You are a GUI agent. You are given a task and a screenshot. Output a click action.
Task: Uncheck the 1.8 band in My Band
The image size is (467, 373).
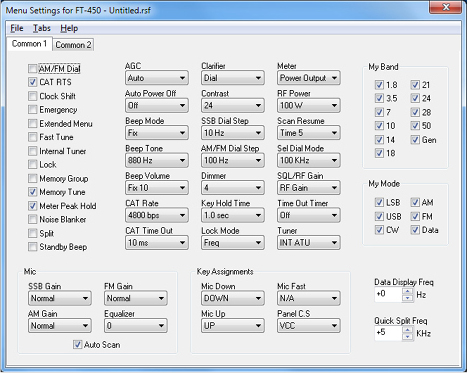pyautogui.click(x=379, y=85)
